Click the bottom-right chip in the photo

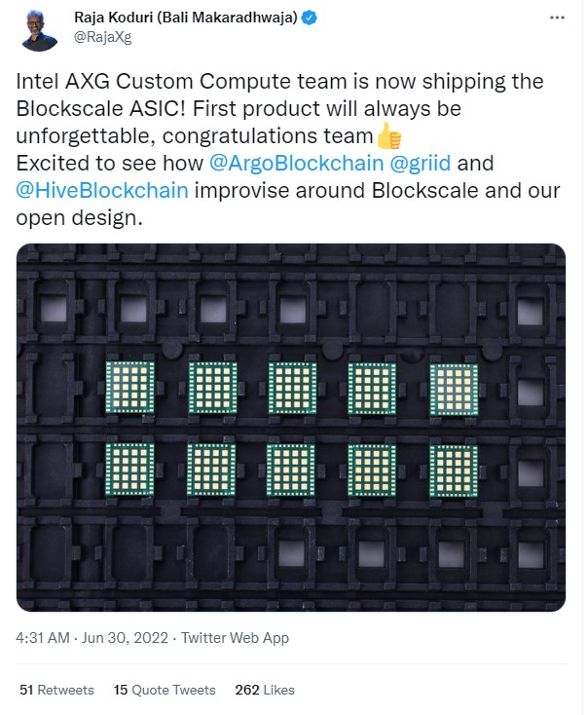tap(454, 471)
